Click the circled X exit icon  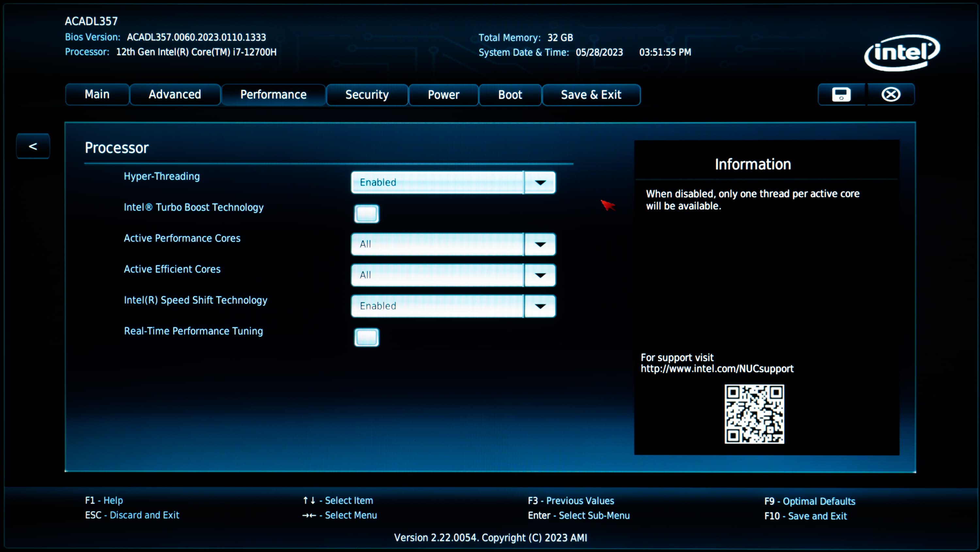click(890, 94)
